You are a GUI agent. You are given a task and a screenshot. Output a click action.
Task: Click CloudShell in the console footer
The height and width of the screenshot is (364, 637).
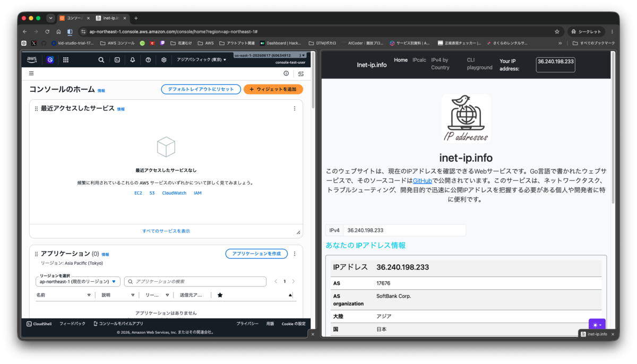coord(39,324)
